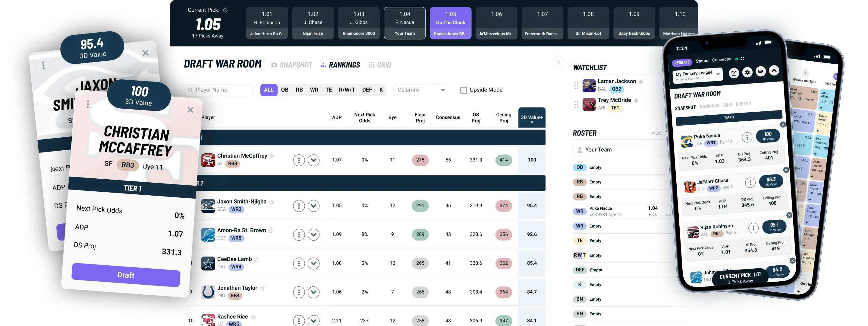
Task: Click the 414 Ceiling Proj value for McCaffrey
Action: tap(503, 160)
